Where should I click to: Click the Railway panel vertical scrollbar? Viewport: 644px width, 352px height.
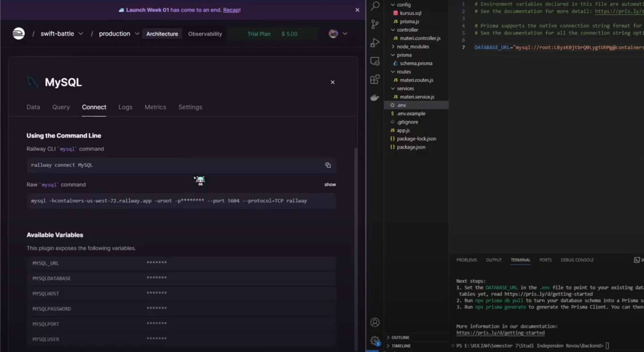point(356,249)
